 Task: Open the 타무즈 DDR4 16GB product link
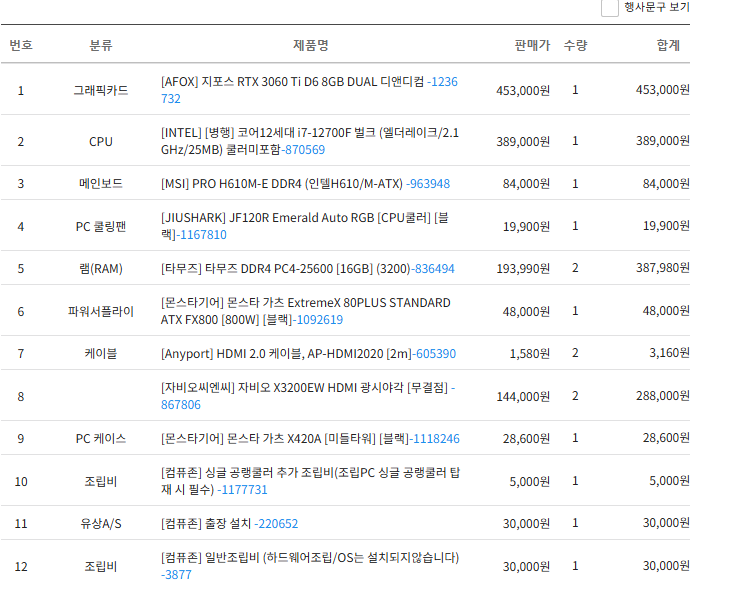(307, 269)
